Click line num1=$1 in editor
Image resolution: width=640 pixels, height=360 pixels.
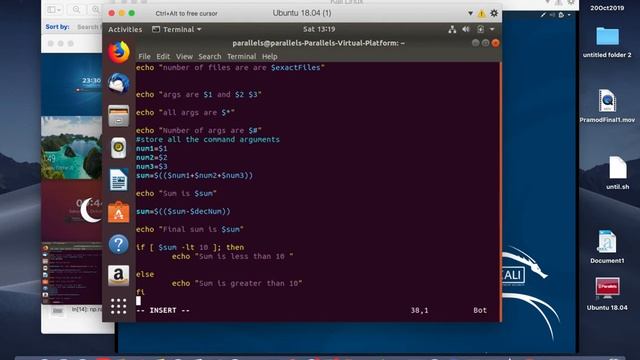151,149
